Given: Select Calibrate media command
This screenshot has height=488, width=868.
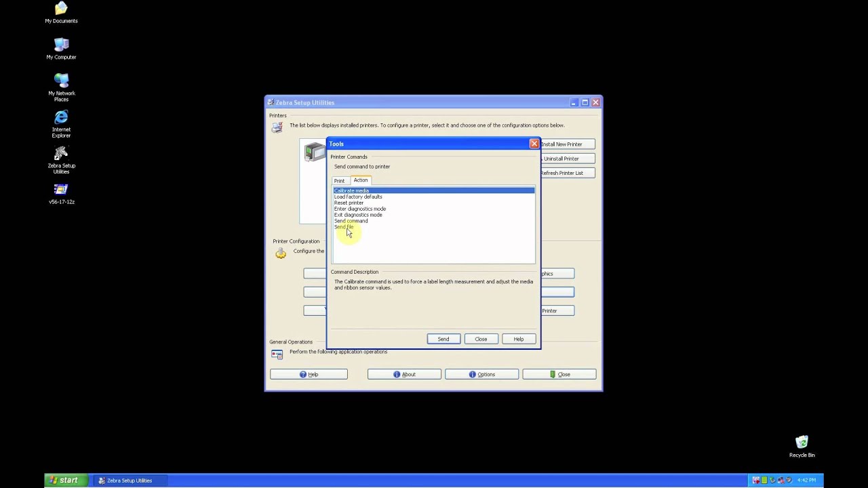Looking at the screenshot, I should [433, 190].
